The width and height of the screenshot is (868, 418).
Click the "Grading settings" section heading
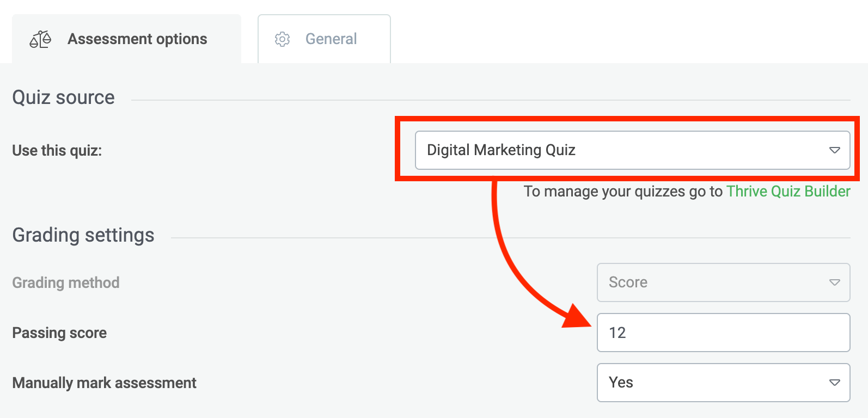[x=83, y=235]
